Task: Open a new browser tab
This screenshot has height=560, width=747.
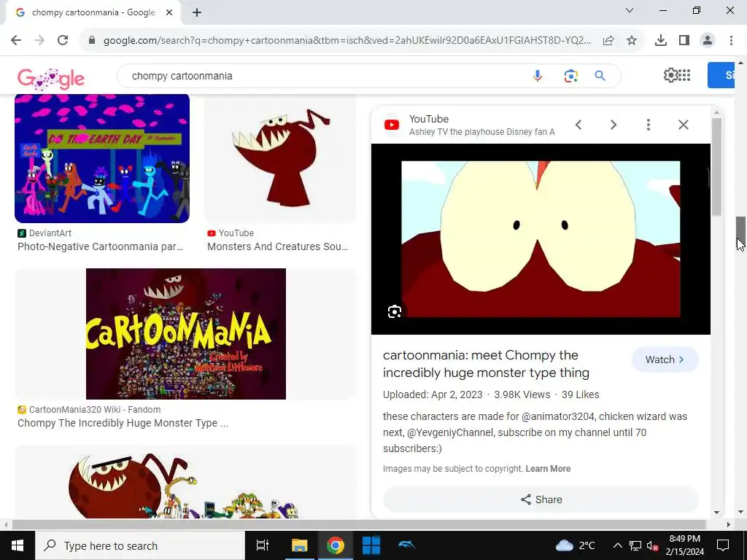Action: (x=197, y=13)
